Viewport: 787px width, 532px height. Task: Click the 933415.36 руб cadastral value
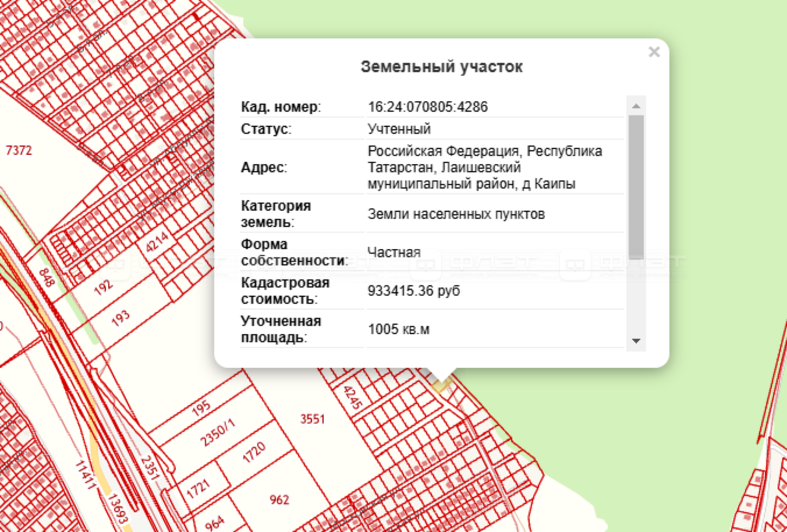[413, 291]
